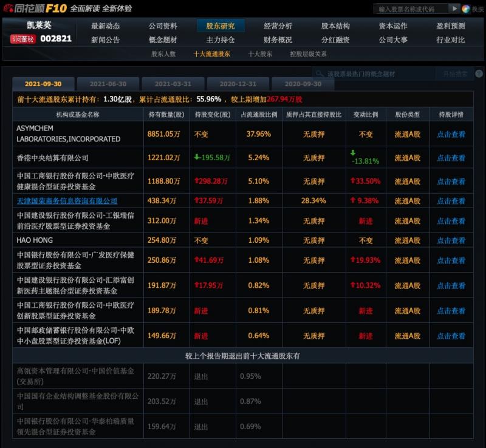The width and height of the screenshot is (486, 448).
Task: Switch to the 控股层级关系 sub-tab
Action: click(308, 54)
